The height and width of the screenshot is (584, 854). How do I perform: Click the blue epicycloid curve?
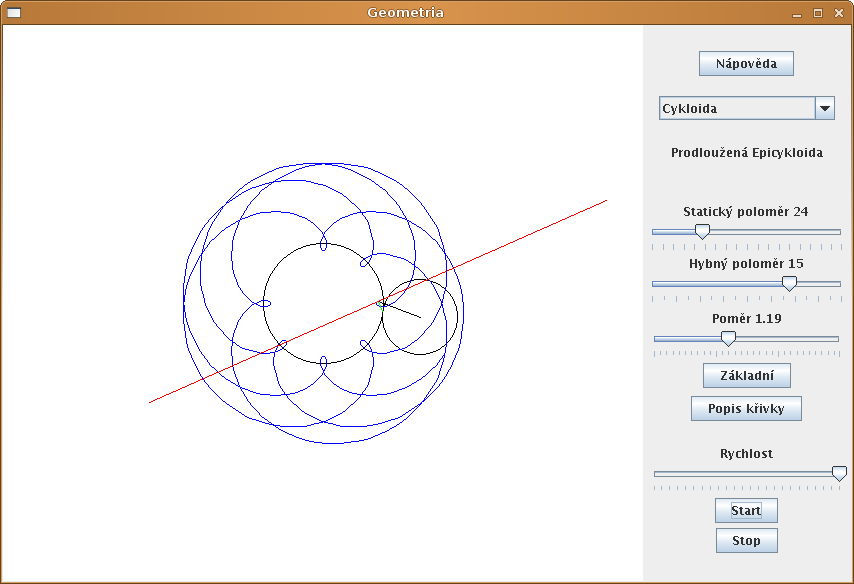184,300
